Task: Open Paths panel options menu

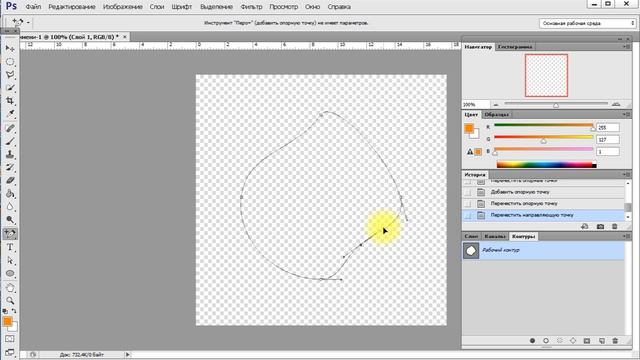Action: click(x=626, y=236)
